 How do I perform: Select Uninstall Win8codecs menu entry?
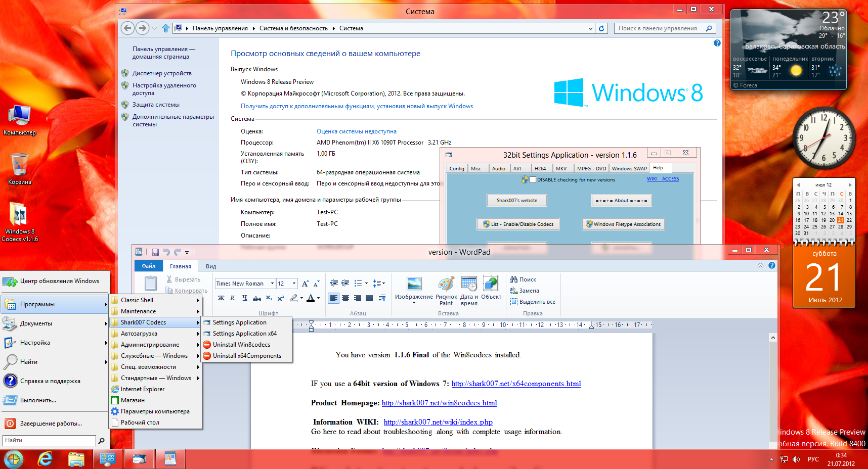click(241, 345)
